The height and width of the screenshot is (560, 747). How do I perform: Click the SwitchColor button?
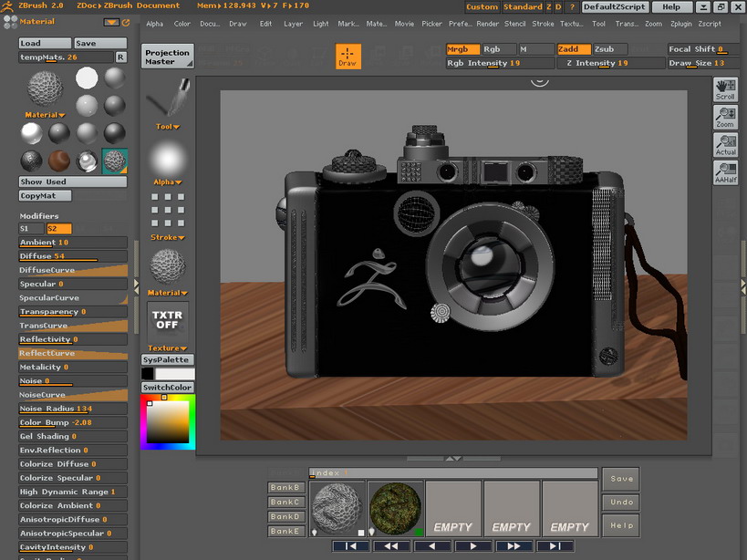tap(167, 388)
